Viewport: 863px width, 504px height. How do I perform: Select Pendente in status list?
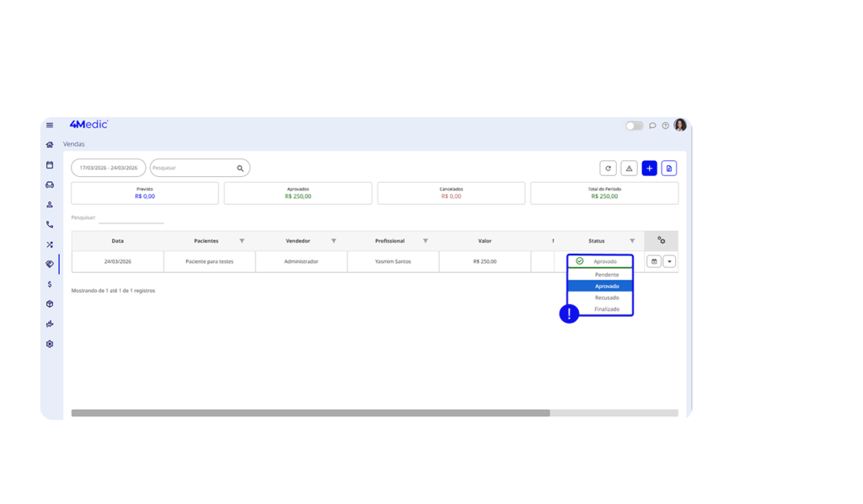pyautogui.click(x=607, y=275)
